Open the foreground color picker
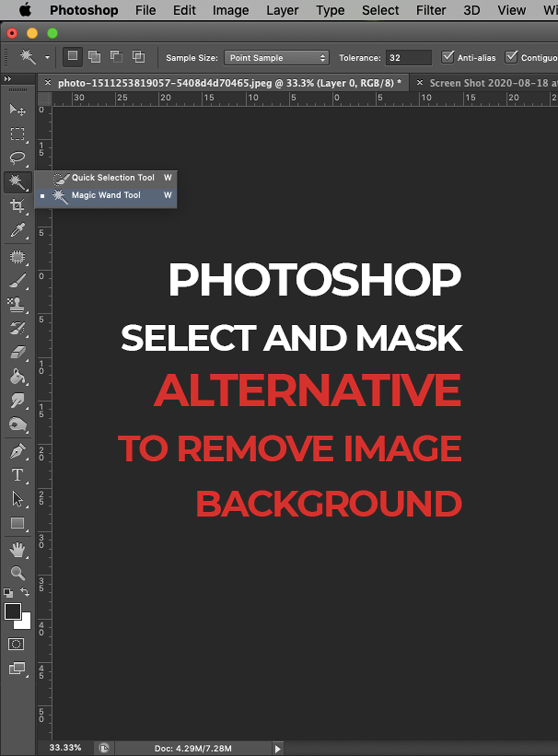The image size is (558, 756). coord(12,611)
